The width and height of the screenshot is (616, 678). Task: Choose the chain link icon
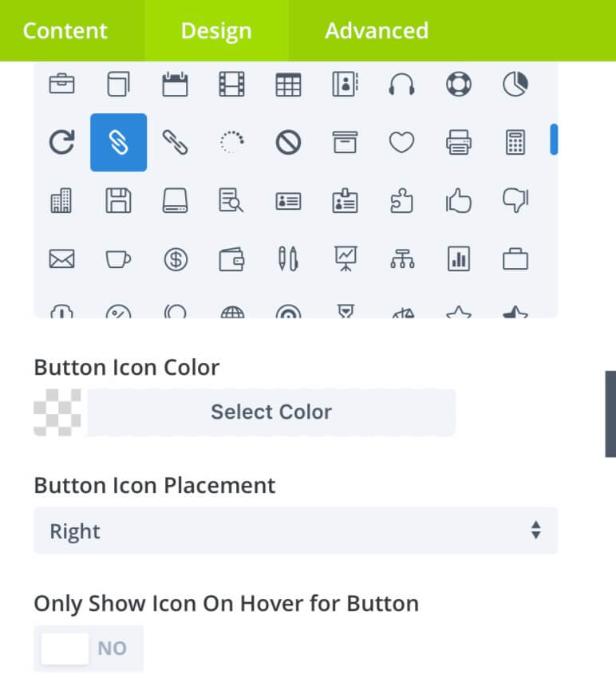(x=176, y=142)
